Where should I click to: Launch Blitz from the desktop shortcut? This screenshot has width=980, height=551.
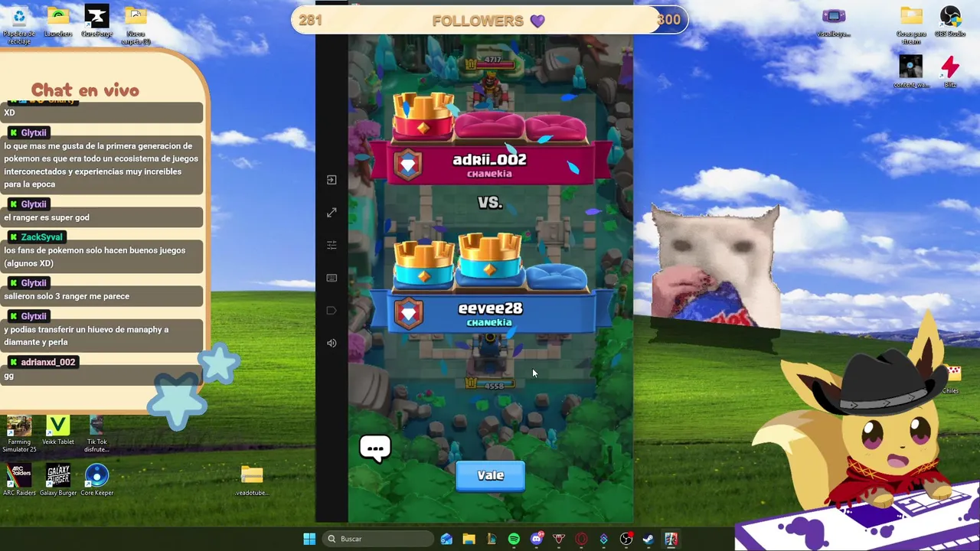click(x=950, y=72)
